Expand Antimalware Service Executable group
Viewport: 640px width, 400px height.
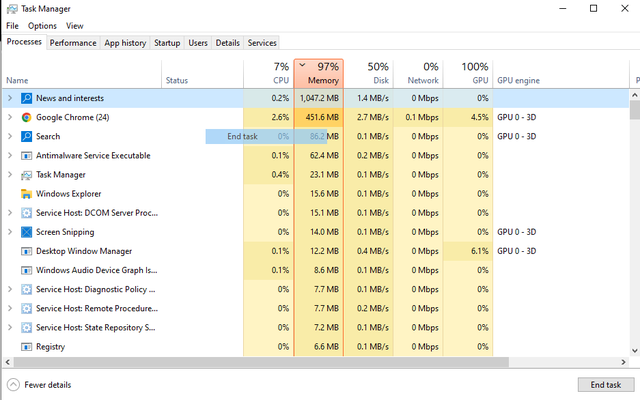click(x=10, y=156)
